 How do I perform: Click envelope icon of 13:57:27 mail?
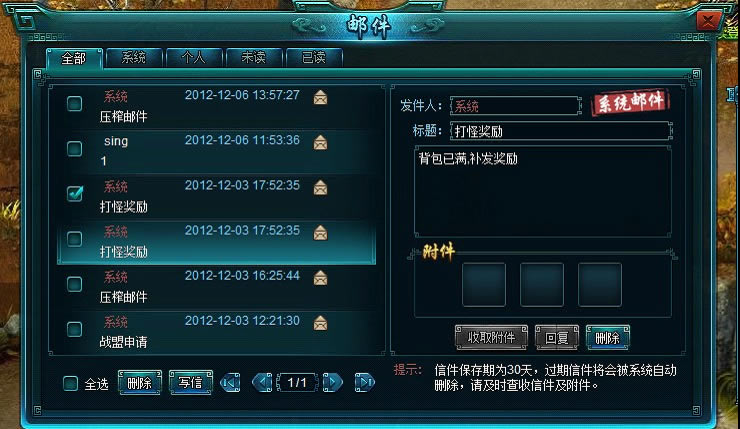[x=320, y=97]
